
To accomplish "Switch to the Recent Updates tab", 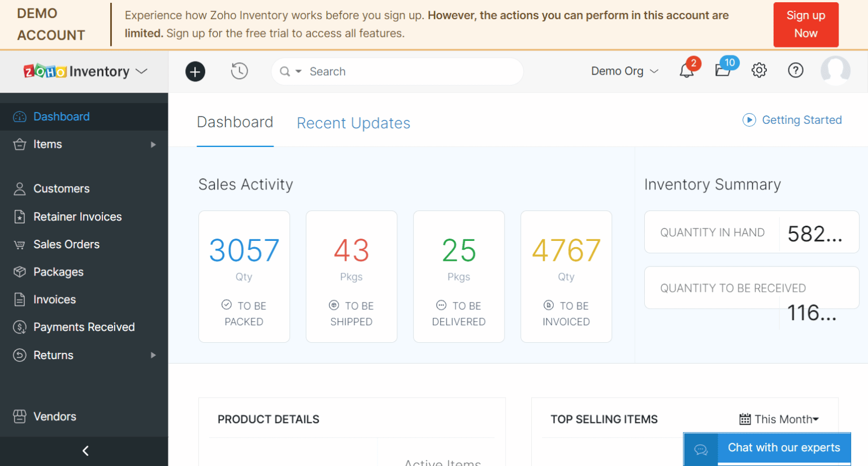I will [353, 123].
